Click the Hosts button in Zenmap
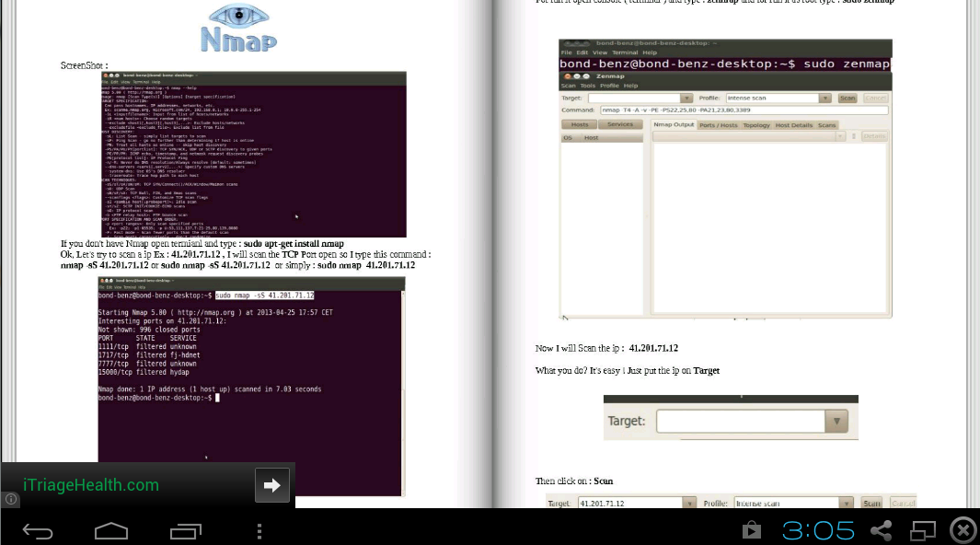The height and width of the screenshot is (545, 980). (580, 124)
